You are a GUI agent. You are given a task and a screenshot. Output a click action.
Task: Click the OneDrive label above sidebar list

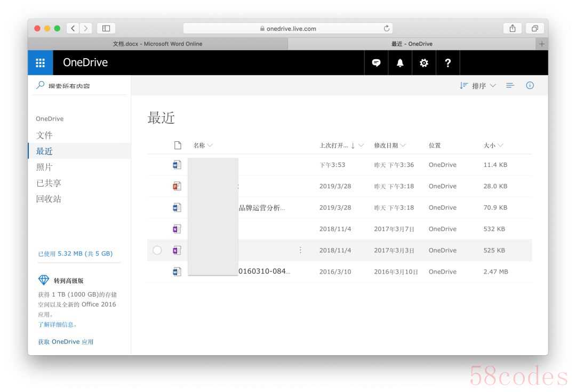[x=50, y=118]
